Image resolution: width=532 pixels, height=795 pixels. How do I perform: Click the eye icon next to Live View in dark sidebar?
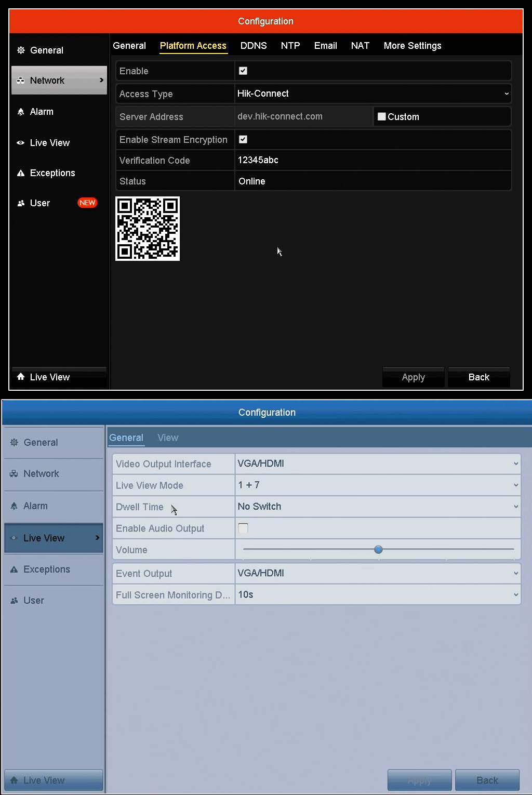coord(21,142)
